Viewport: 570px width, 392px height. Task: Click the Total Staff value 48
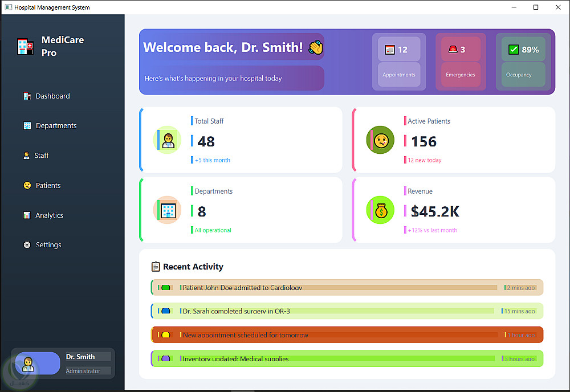click(206, 141)
